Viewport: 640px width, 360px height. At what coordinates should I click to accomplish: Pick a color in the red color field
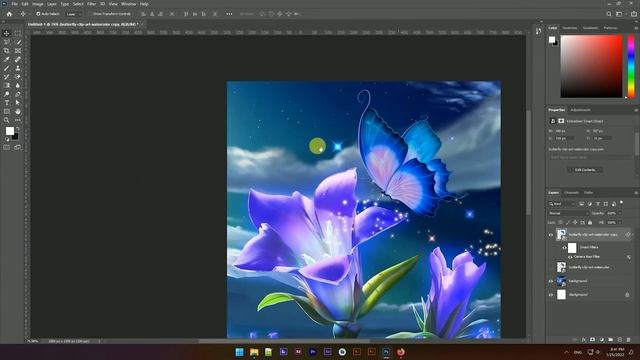pyautogui.click(x=591, y=67)
